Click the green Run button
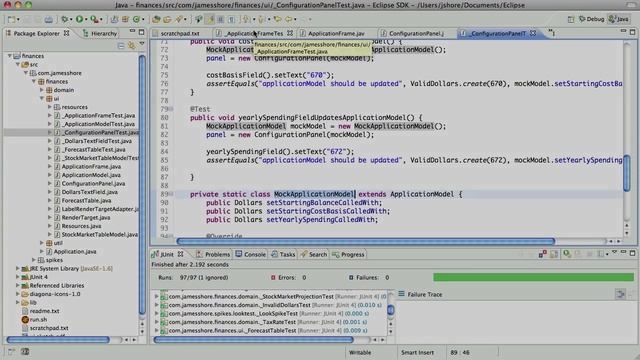Viewport: 640px width, 360px height. 80,19
